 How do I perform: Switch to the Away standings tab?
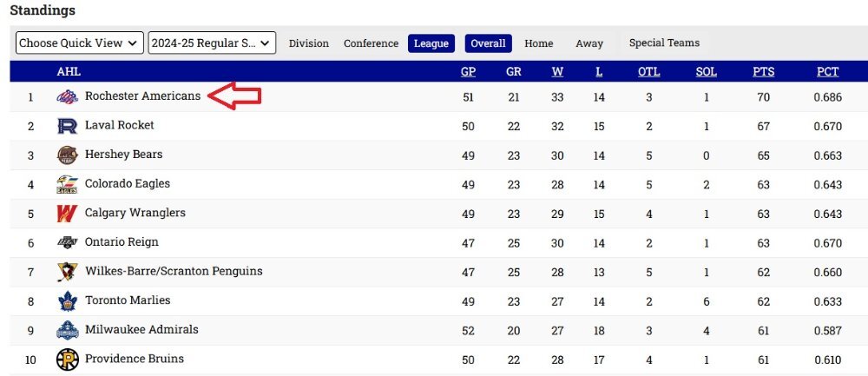589,43
